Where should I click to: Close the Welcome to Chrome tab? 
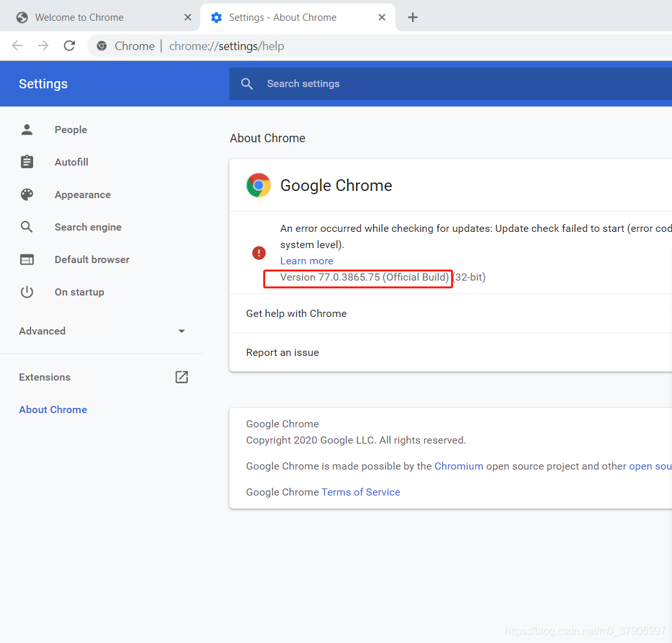[188, 18]
